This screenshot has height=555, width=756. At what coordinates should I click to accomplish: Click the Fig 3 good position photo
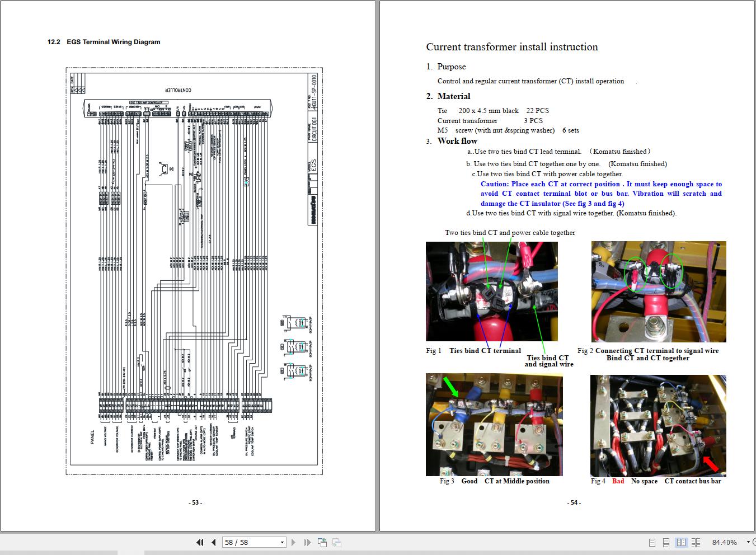[494, 425]
